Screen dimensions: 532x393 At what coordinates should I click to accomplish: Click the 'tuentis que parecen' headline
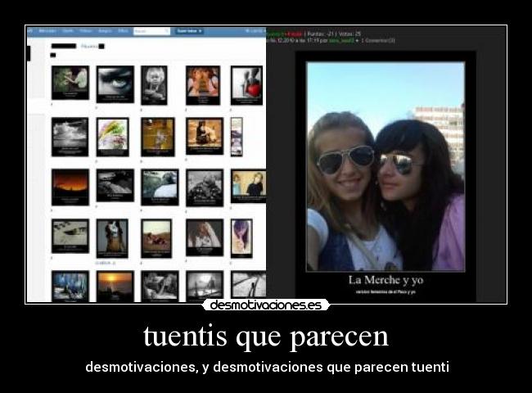coord(266,337)
